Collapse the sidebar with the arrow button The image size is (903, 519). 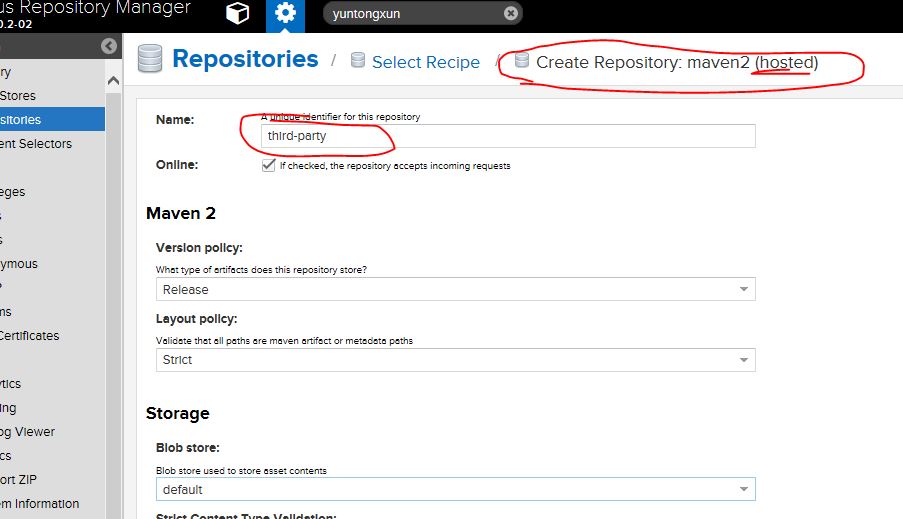click(109, 46)
